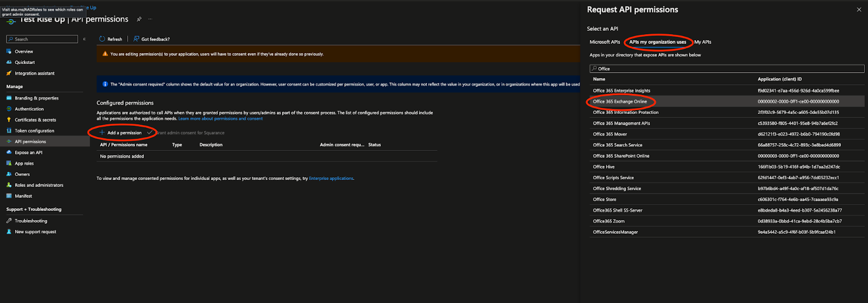Click the API search field containing Office

(x=727, y=69)
